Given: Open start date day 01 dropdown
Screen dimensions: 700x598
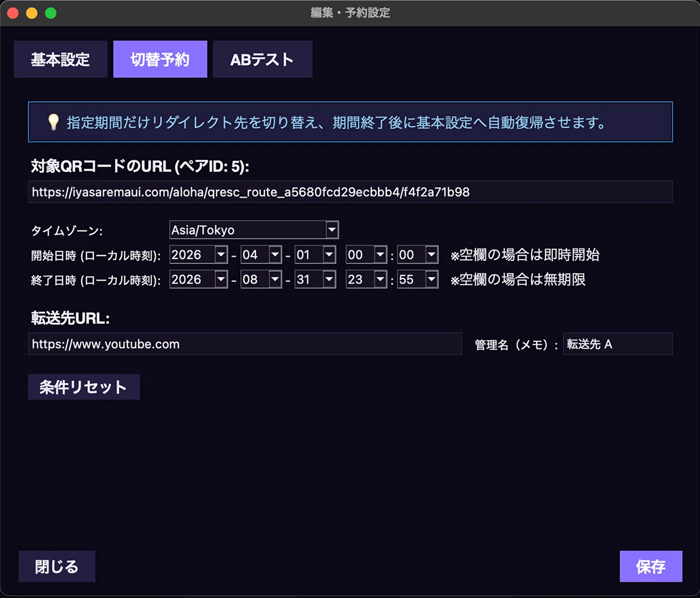Looking at the screenshot, I should (315, 255).
